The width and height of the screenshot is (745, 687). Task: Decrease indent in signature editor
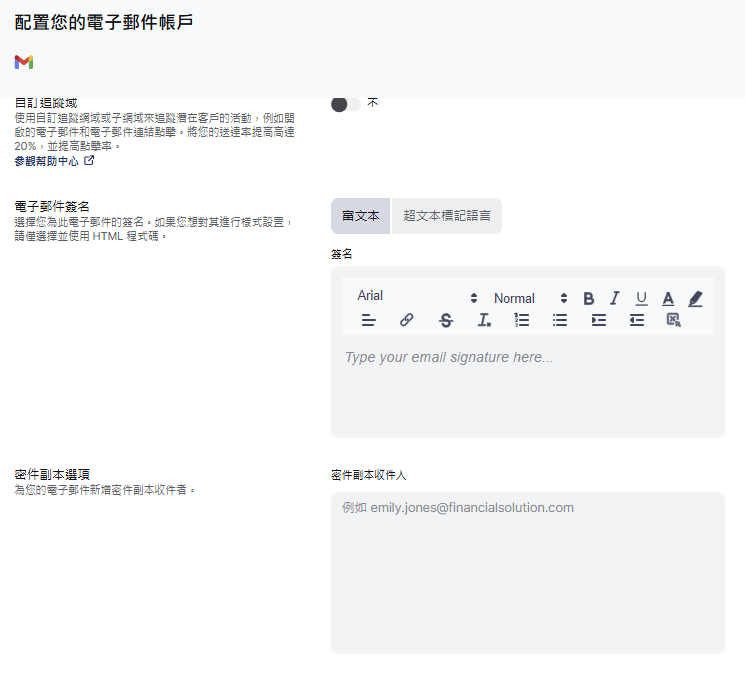tap(636, 320)
